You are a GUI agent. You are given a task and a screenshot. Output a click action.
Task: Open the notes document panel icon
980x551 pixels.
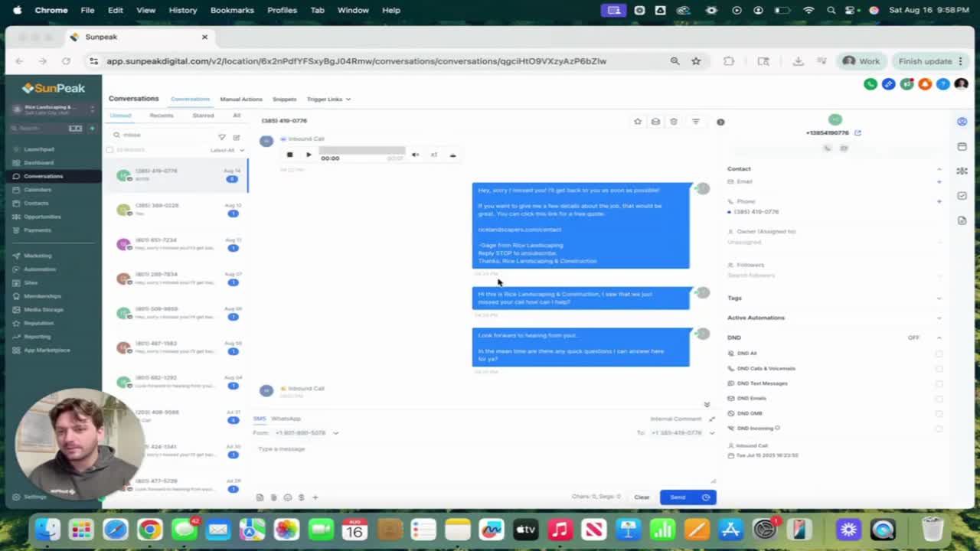tap(962, 220)
